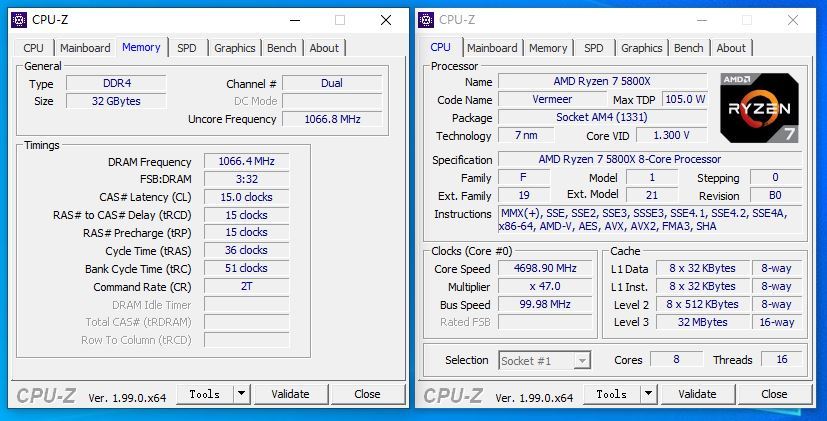Open Tools dropdown arrow in left Memory window
Screen dimensions: 827x421
(241, 394)
